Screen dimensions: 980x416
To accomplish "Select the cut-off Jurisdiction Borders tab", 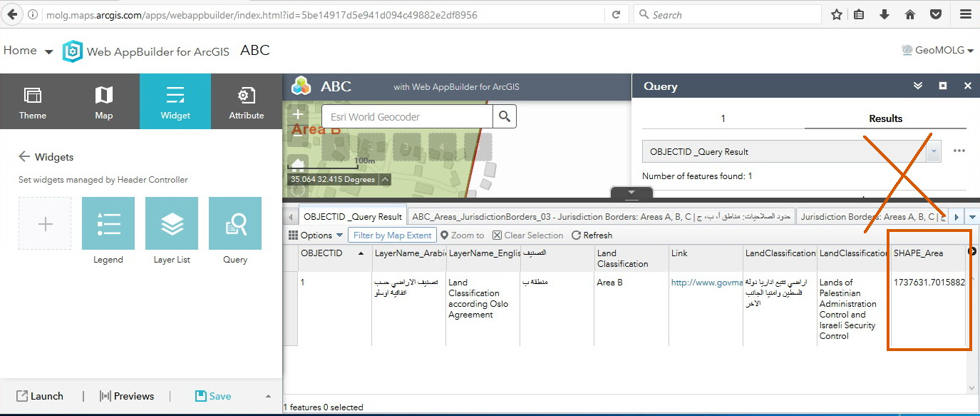I will 872,216.
